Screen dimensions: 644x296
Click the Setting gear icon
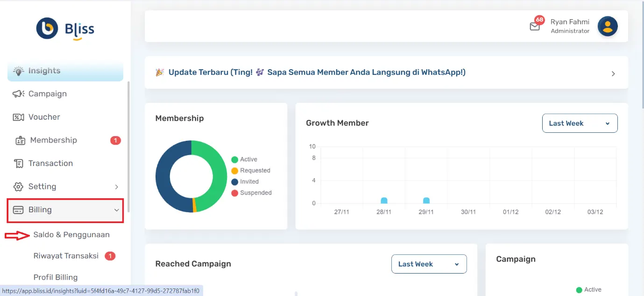[x=18, y=187]
